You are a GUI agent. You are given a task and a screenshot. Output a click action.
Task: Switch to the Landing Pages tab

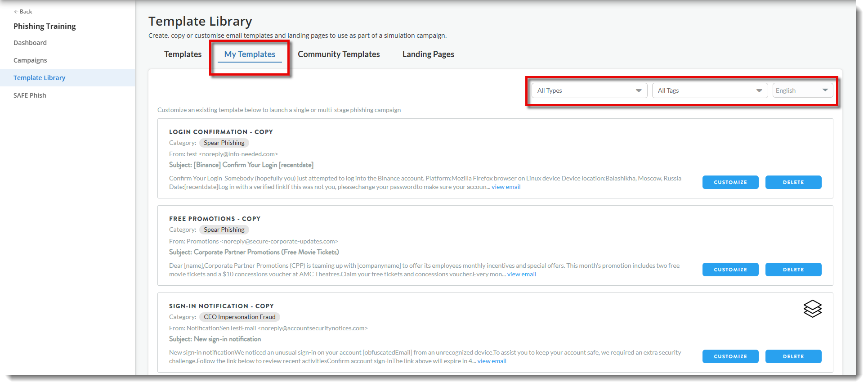coord(428,54)
